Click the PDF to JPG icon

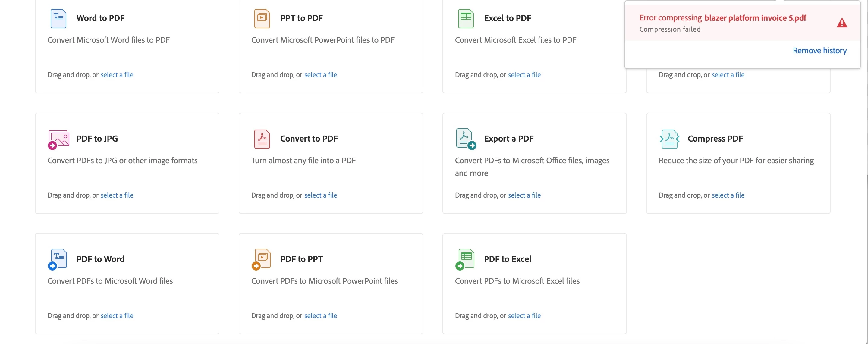click(59, 139)
